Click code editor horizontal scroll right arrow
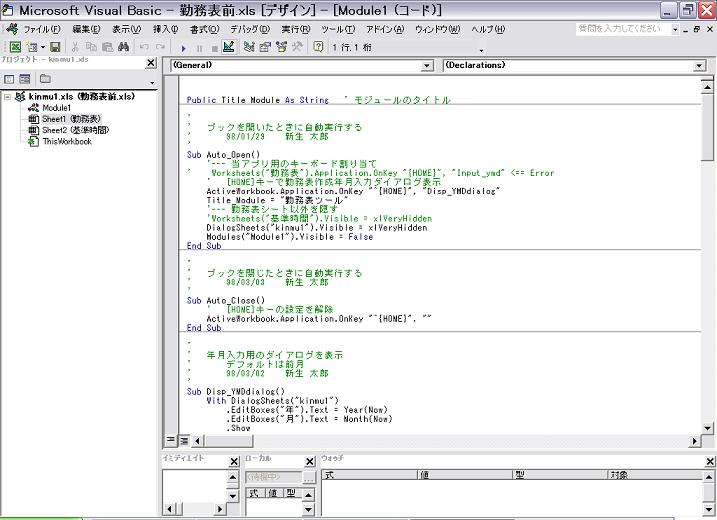The height and width of the screenshot is (520, 717). [695, 441]
